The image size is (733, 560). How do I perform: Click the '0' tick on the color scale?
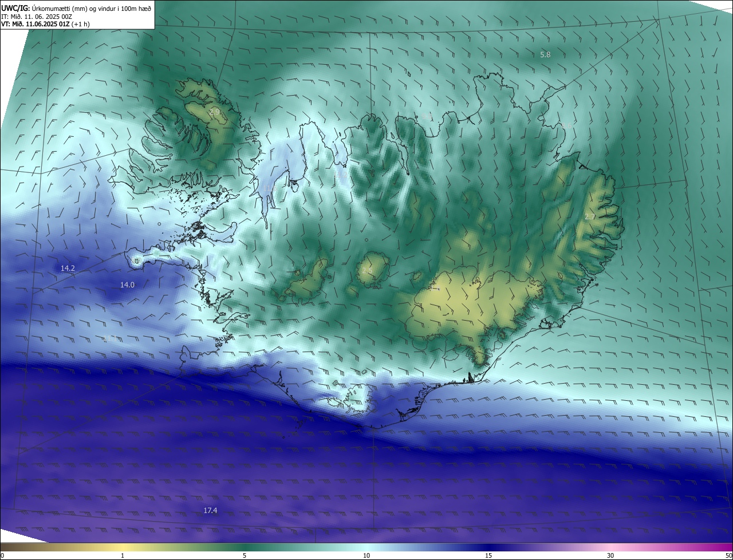pyautogui.click(x=2, y=555)
